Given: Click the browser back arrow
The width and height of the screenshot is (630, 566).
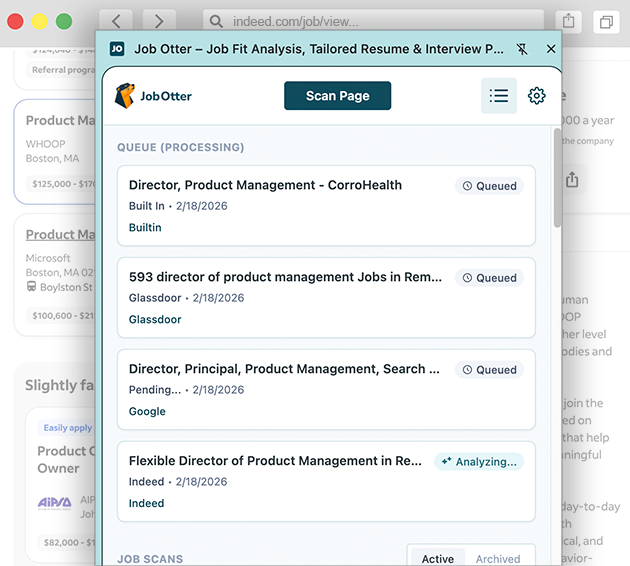Looking at the screenshot, I should pos(116,21).
